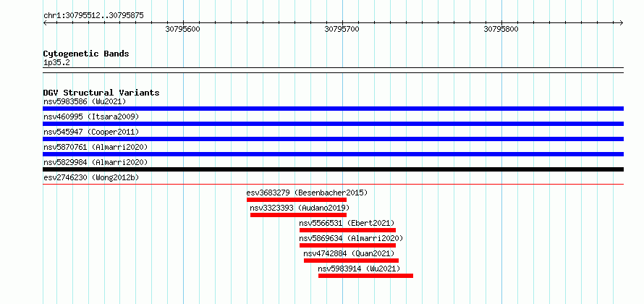The image size is (644, 304).
Task: Click the DGV Structural Variants track title
Action: 101,93
